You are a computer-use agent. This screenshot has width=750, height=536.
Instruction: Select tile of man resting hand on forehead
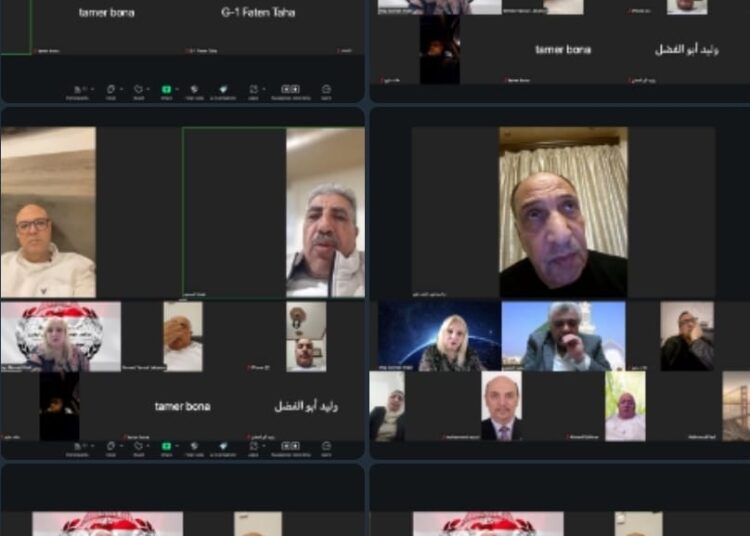[183, 336]
